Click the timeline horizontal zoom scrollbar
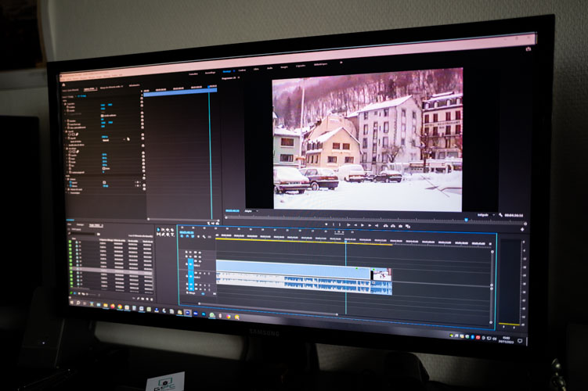Image resolution: width=588 pixels, height=391 pixels. click(268, 309)
